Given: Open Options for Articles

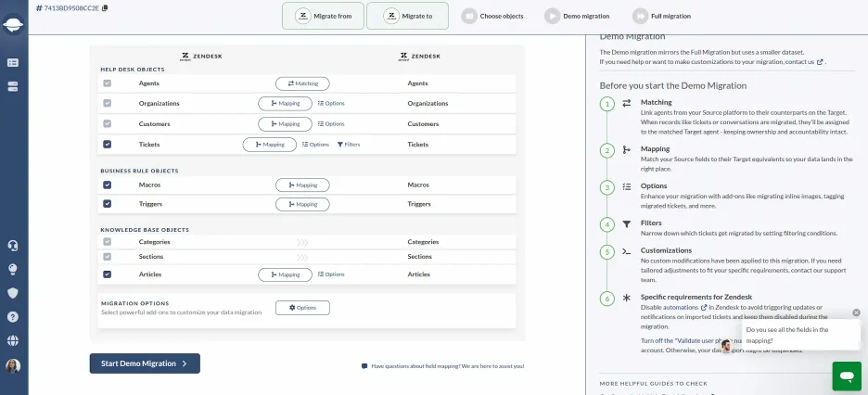Looking at the screenshot, I should [331, 274].
